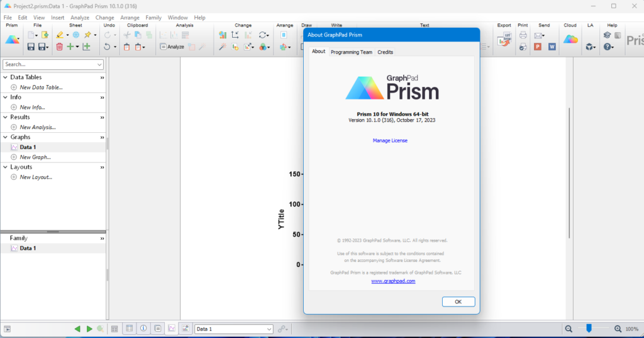This screenshot has width=644, height=338.
Task: Click the Paste clipboard icon
Action: pos(127,47)
